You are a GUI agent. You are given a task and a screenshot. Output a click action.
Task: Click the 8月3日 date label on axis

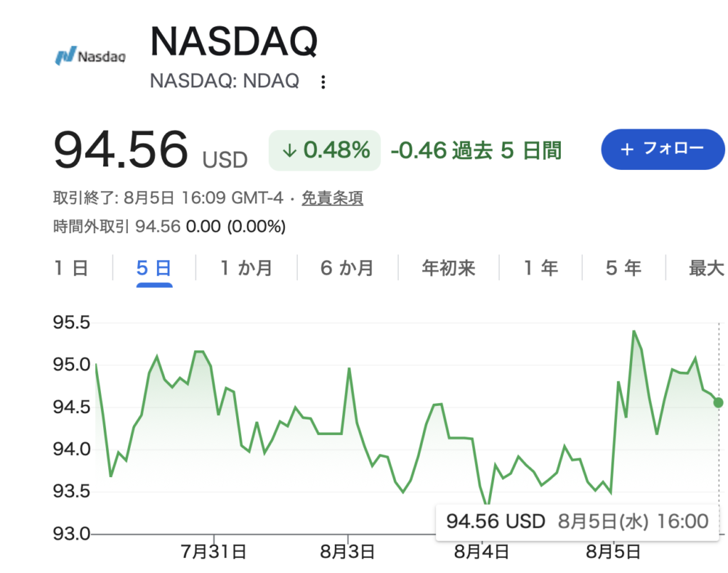[x=348, y=552]
